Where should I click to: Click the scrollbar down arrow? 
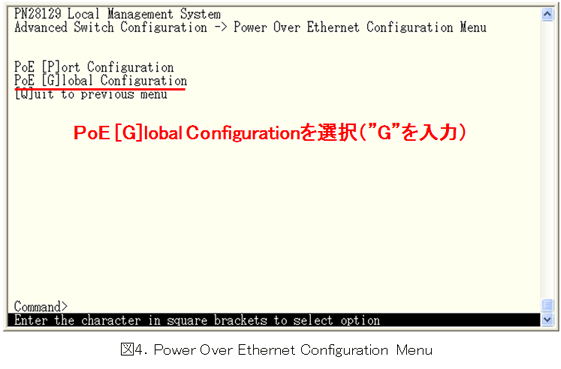coord(547,319)
